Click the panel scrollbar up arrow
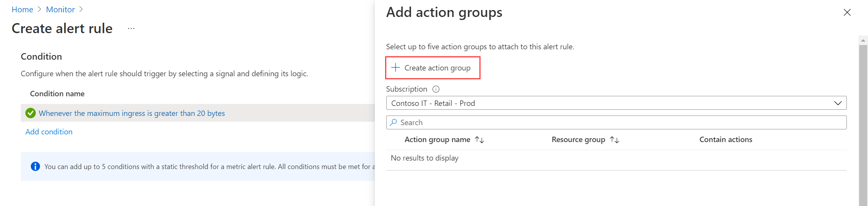 point(863,40)
